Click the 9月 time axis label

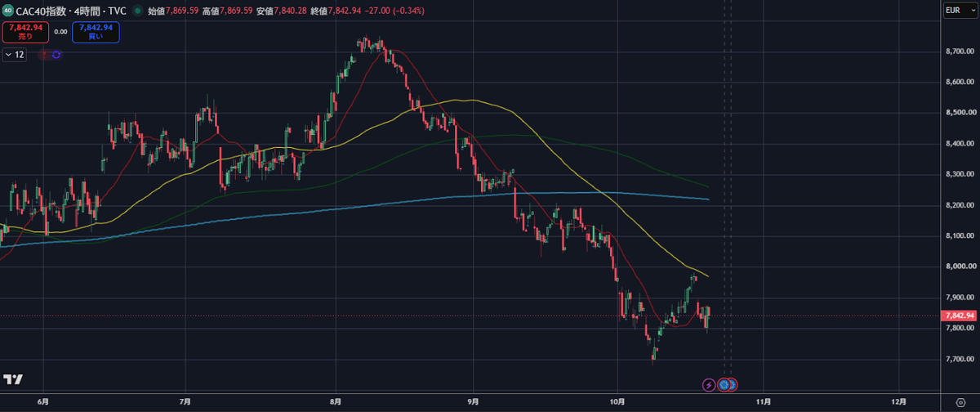point(474,402)
